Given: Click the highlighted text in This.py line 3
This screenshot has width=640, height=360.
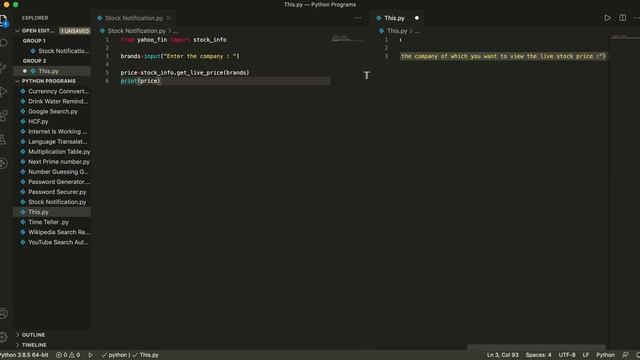Looking at the screenshot, I should (503, 56).
